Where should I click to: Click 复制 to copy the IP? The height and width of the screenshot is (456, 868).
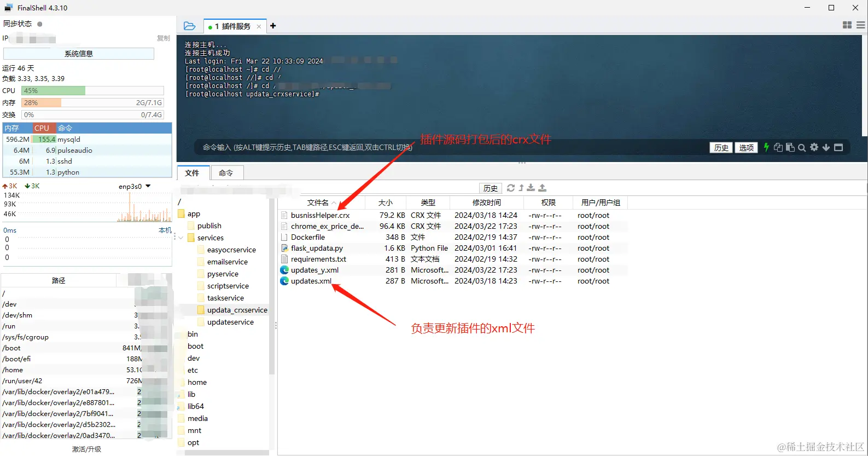coord(164,38)
